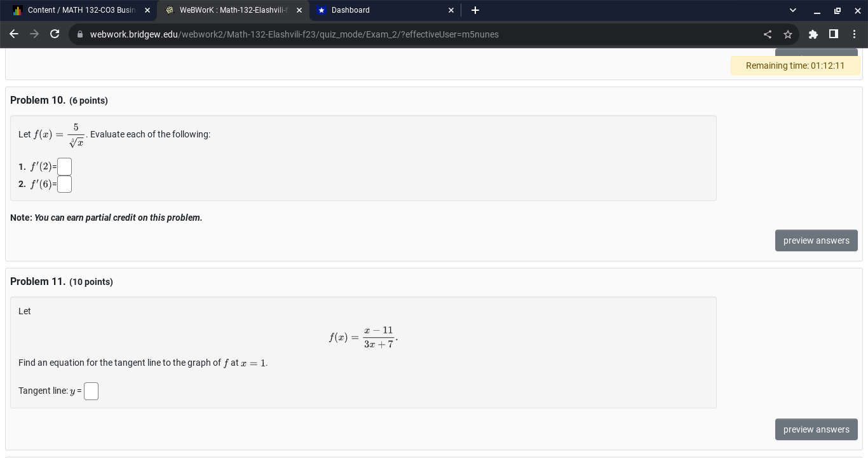
Task: Open the browser side panel icon
Action: pyautogui.click(x=834, y=34)
